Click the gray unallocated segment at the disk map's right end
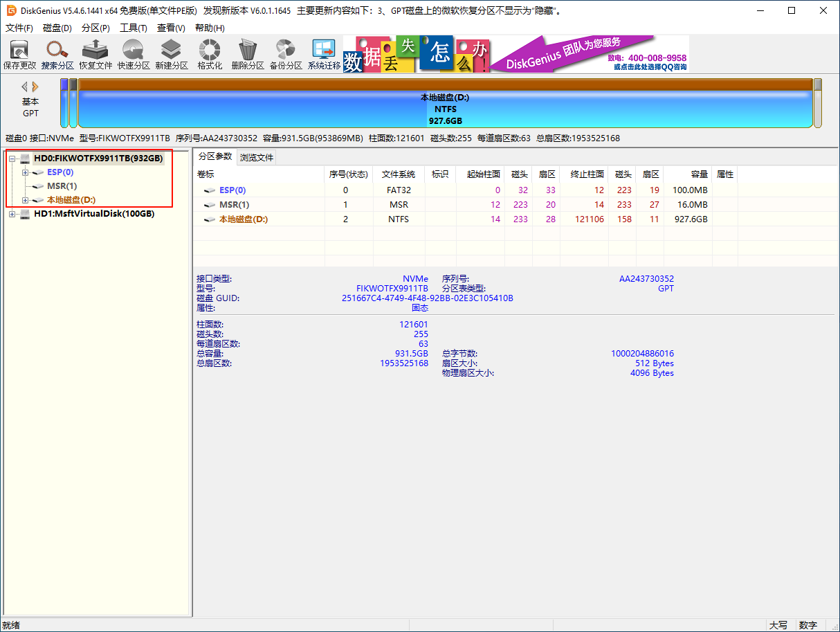This screenshot has height=632, width=840. 818,103
